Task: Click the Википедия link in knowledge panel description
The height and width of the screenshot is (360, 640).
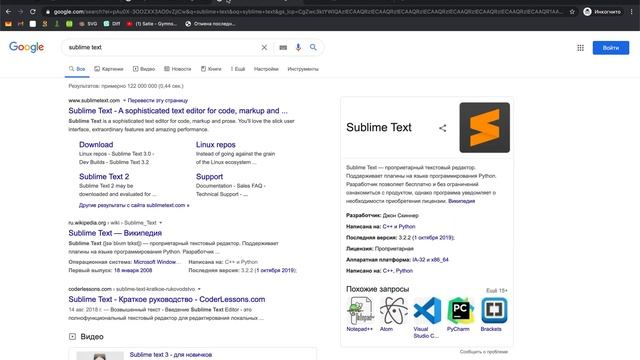Action: [461, 201]
